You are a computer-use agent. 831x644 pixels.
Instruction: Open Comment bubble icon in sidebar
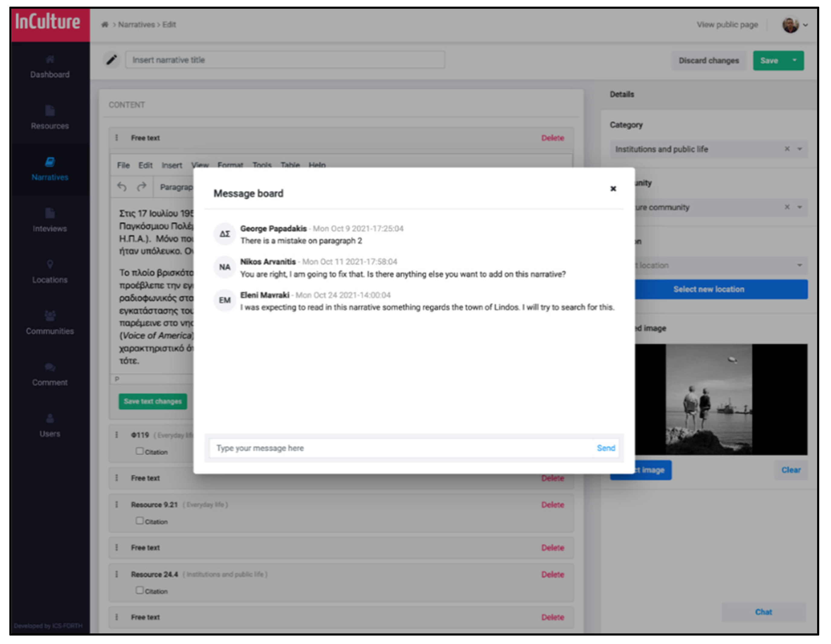pos(50,367)
